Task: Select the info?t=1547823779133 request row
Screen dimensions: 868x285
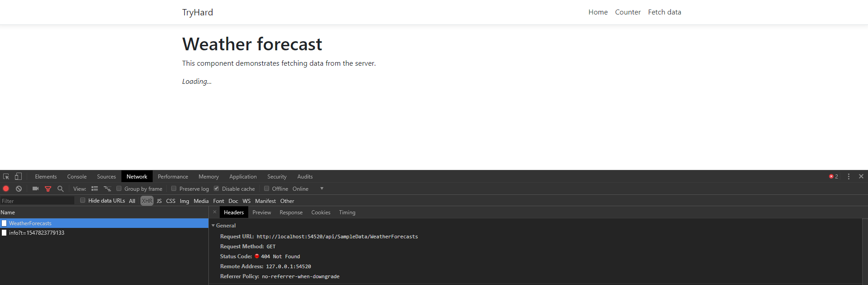Action: (x=104, y=233)
